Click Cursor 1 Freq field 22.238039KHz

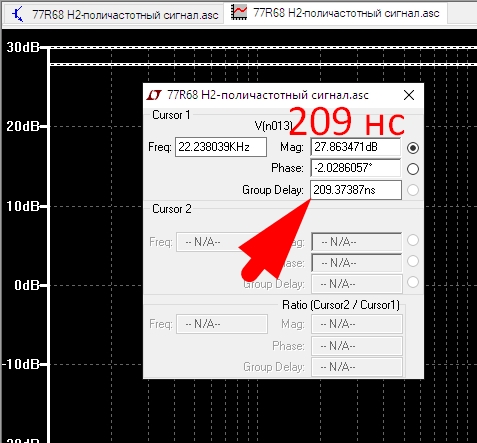[221, 147]
